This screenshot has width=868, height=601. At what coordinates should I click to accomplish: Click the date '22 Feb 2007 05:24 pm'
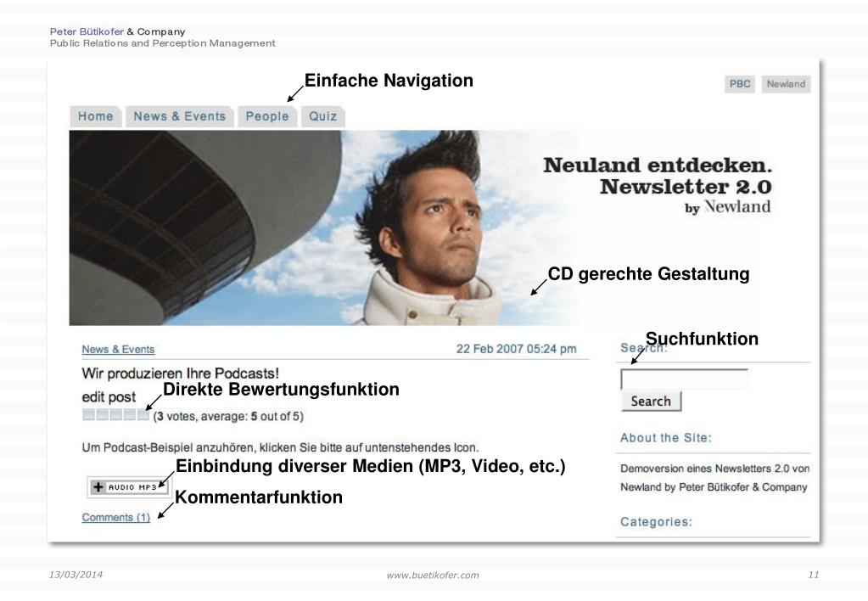(516, 349)
